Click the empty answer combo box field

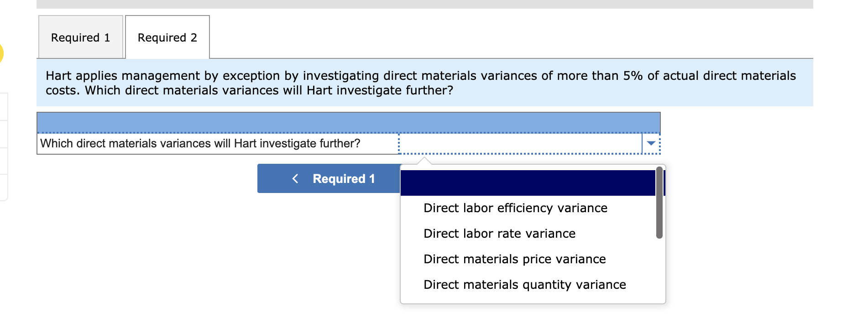coord(520,144)
